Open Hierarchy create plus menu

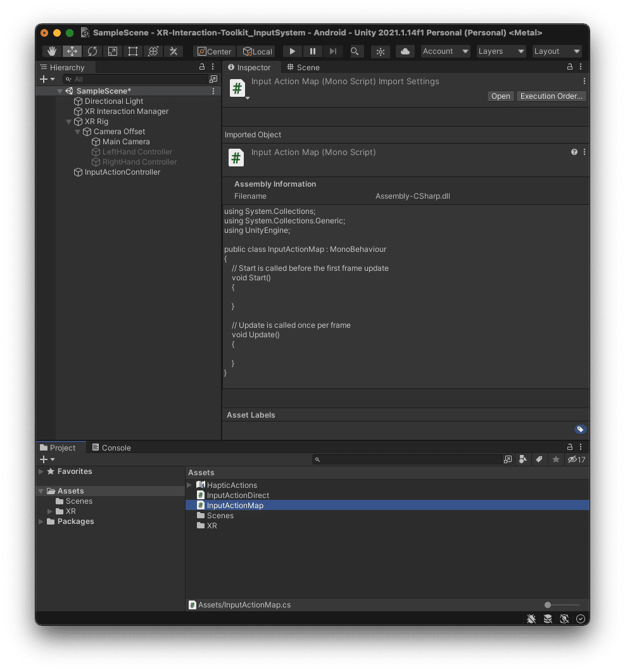pyautogui.click(x=47, y=79)
